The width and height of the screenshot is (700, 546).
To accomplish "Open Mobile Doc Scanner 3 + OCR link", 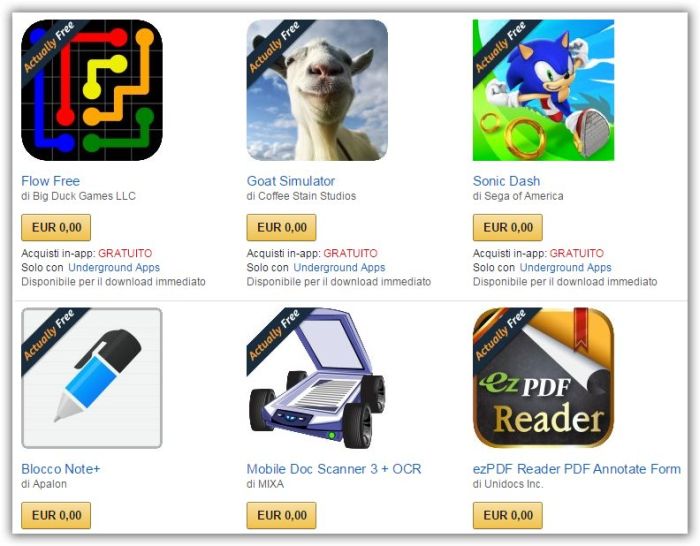I will point(334,469).
